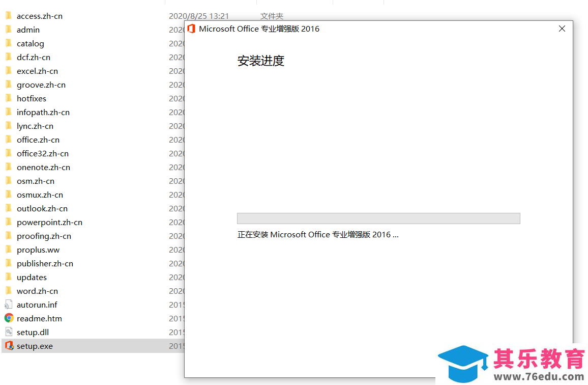Screen dimensions: 588x385
Task: Click the dcf.zh-cn folder icon
Action: (x=9, y=57)
